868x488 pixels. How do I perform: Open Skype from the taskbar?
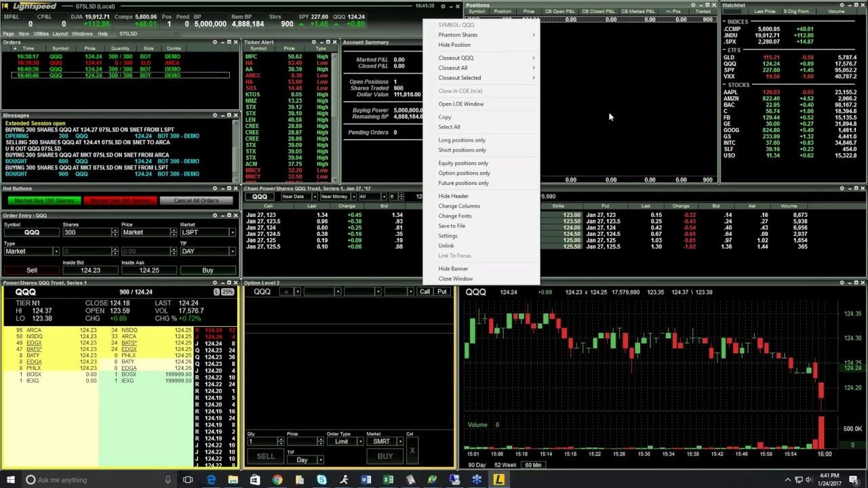[321, 480]
